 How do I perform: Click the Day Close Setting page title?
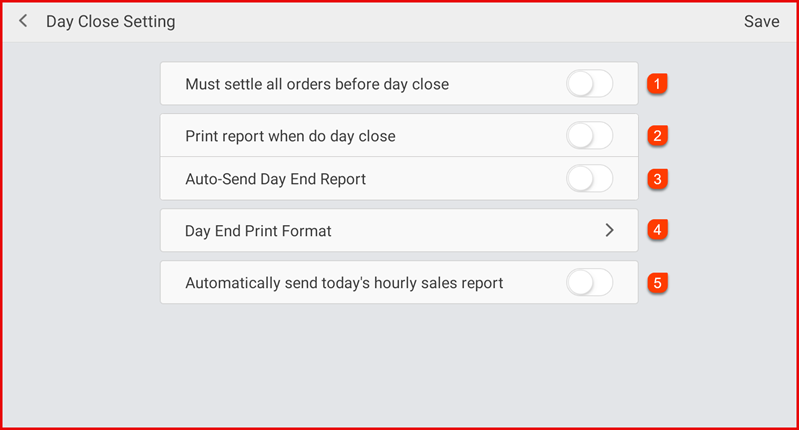coord(110,21)
